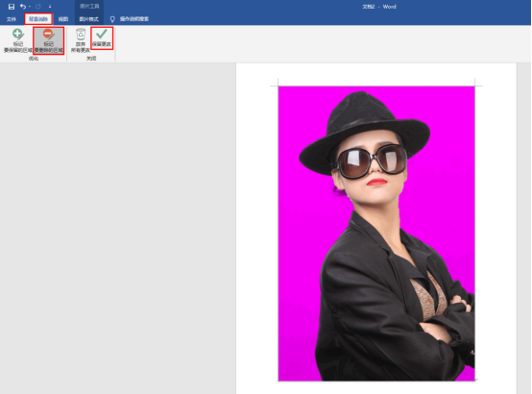Click the Save icon in quick access toolbar
This screenshot has height=394, width=532.
[12, 7]
